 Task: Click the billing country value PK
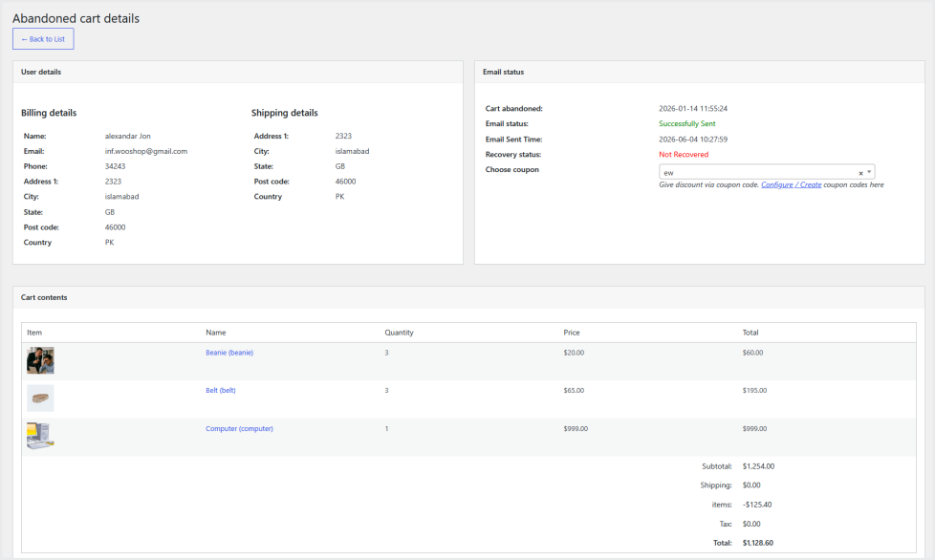tap(109, 243)
